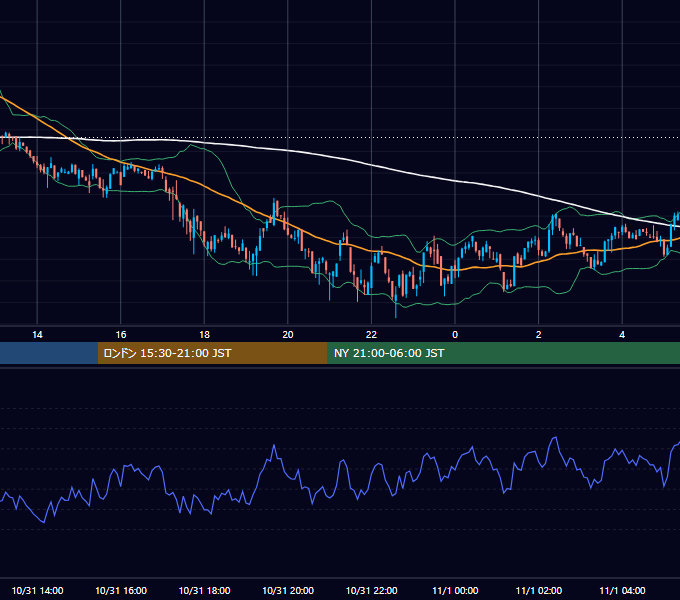Viewport: 680px width, 600px height.
Task: Select the 10/31 16:00 time label
Action: click(x=121, y=590)
